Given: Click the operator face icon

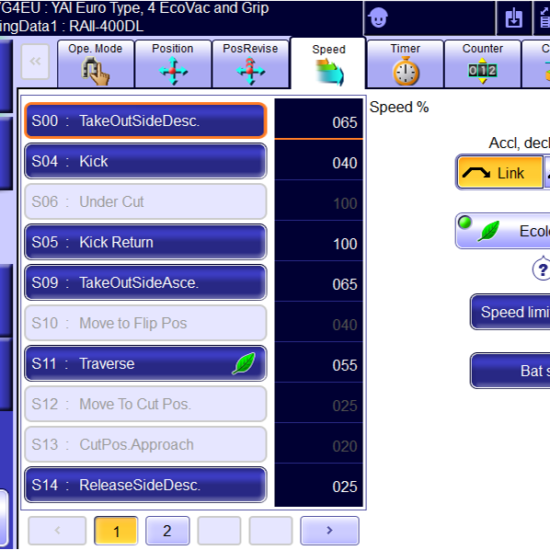Looking at the screenshot, I should click(378, 18).
